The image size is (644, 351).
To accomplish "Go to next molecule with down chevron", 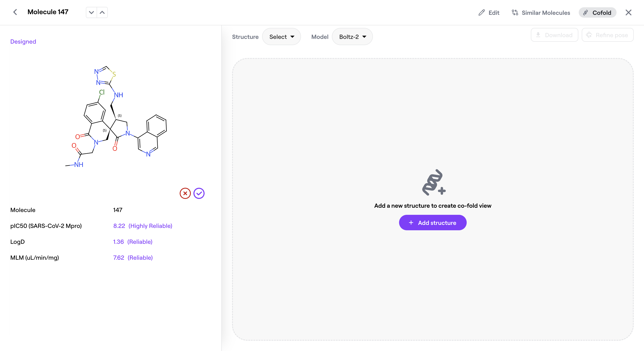I will [91, 12].
